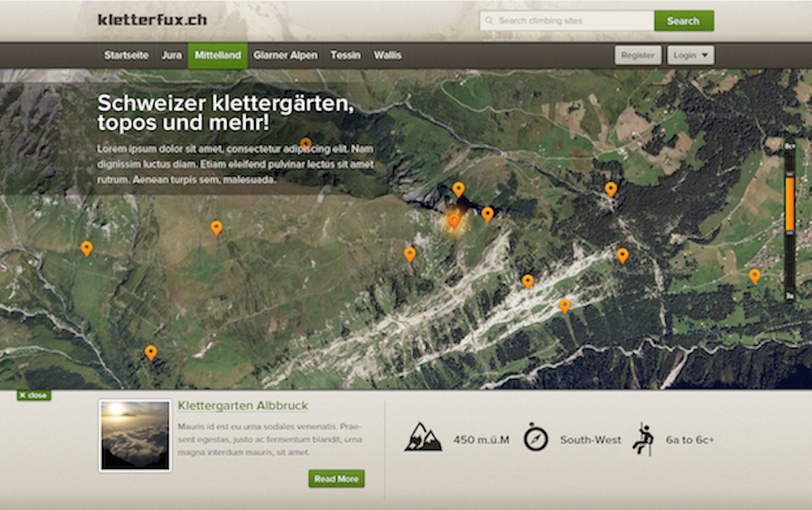This screenshot has height=510, width=812.
Task: Open the Wallis navigation item
Action: (x=388, y=55)
